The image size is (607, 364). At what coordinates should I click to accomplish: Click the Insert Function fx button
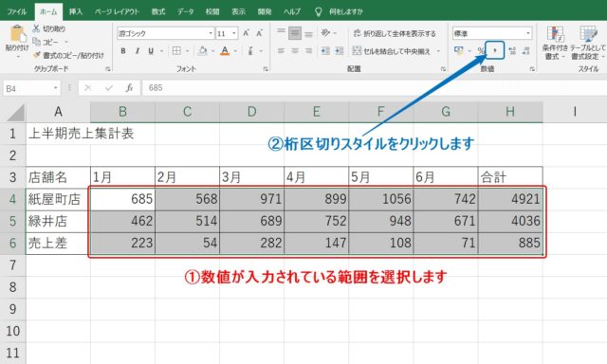(x=129, y=88)
